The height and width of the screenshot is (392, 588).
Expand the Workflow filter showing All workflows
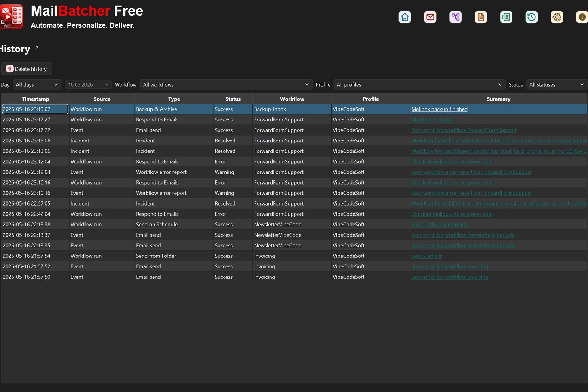[x=226, y=85]
